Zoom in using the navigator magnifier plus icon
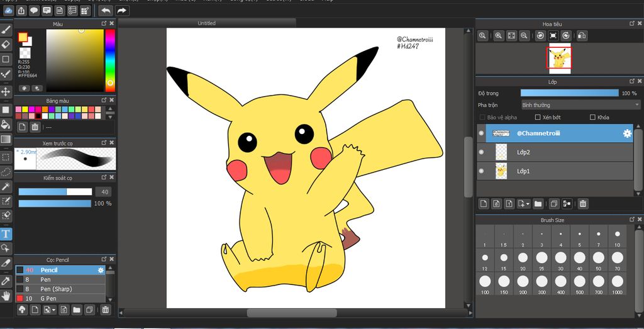 coord(498,36)
